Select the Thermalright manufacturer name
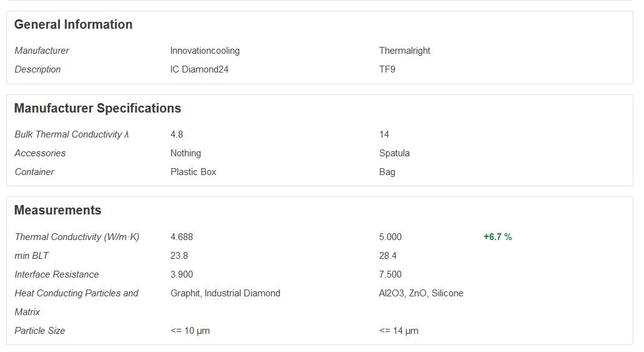Screen dimensions: 644x352 click(x=404, y=51)
